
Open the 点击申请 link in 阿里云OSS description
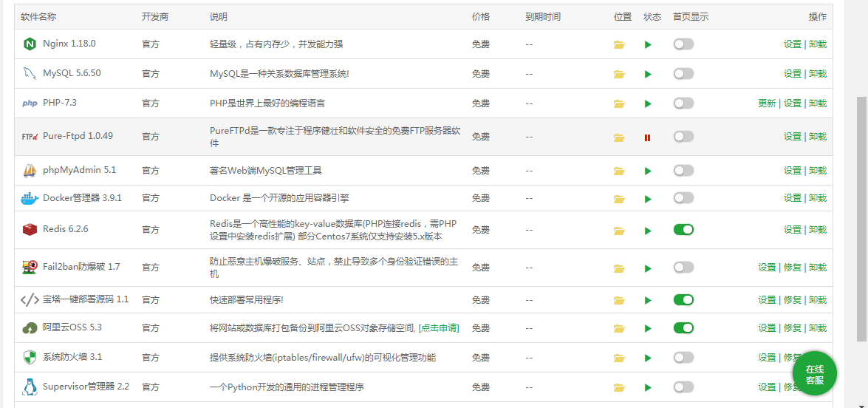[439, 328]
